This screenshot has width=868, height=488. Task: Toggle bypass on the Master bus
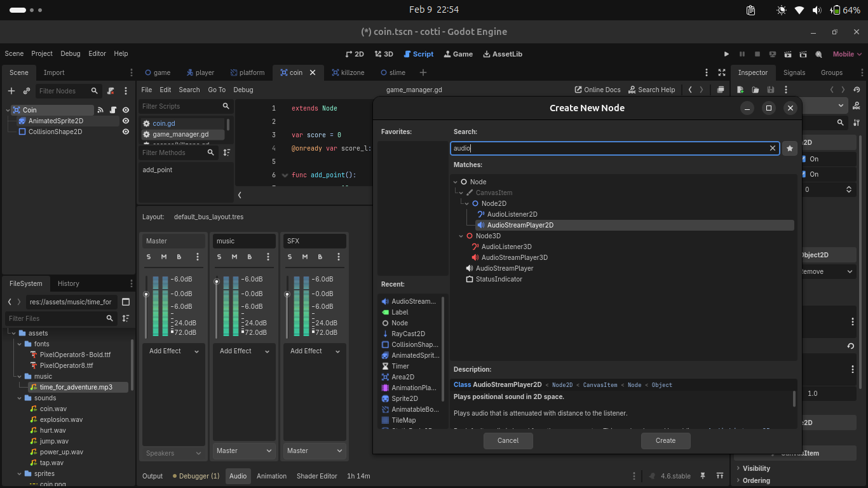coord(179,257)
